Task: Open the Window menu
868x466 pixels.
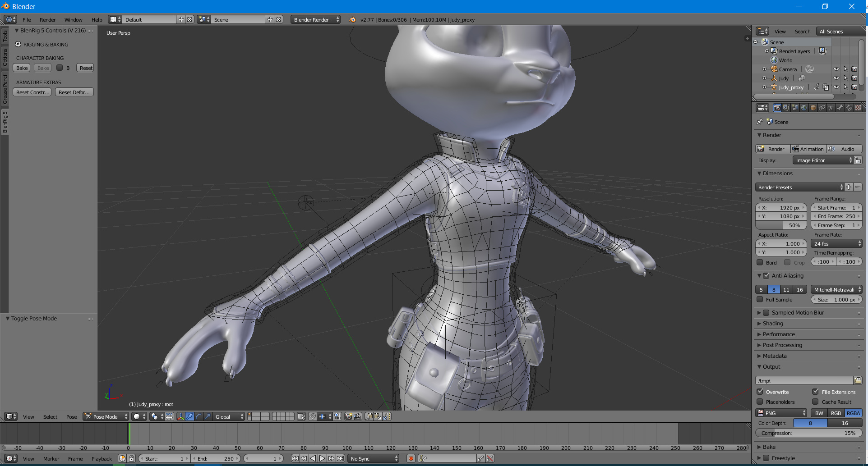Action: [x=73, y=19]
